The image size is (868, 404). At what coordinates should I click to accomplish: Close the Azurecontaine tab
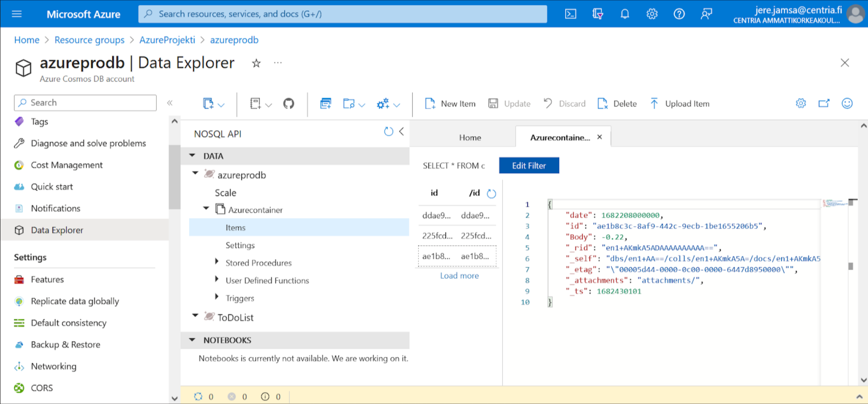pos(599,137)
